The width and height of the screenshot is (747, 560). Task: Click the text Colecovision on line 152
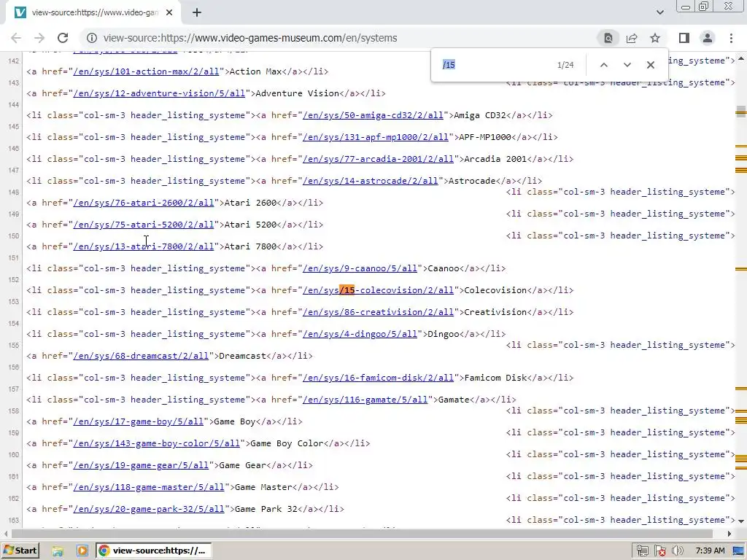click(495, 290)
